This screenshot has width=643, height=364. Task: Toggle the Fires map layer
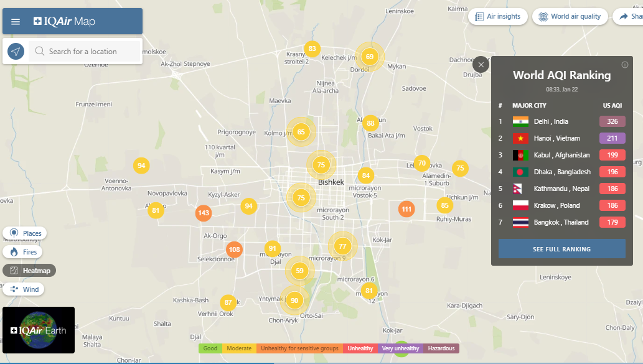pos(23,252)
